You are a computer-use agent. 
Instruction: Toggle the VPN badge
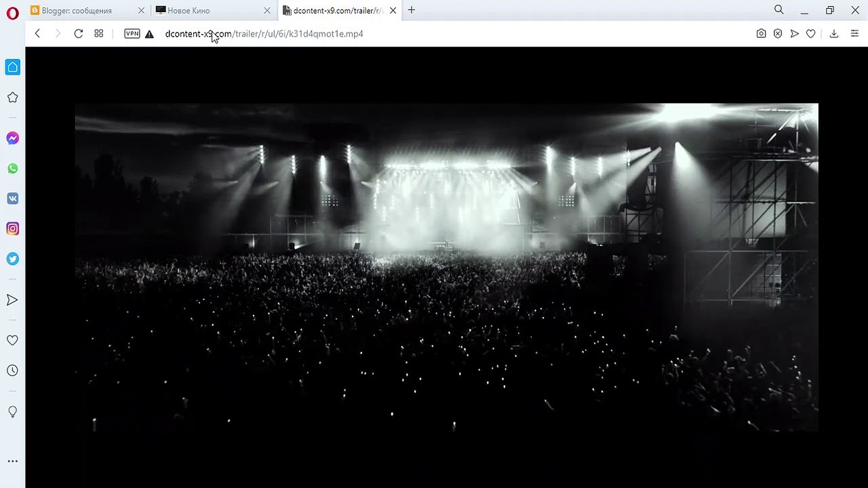132,34
